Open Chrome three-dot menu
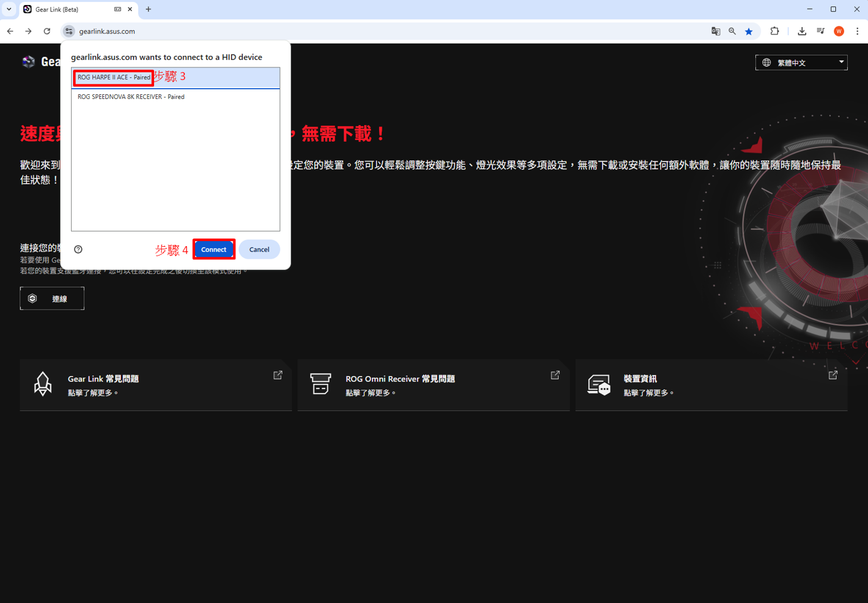 pos(857,31)
